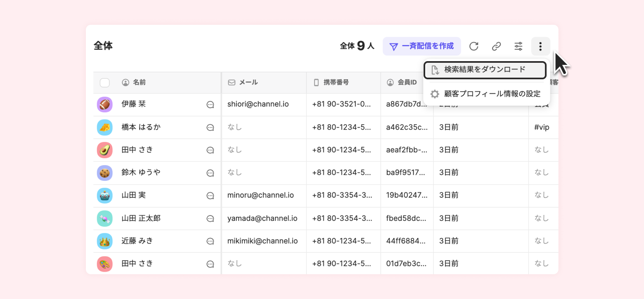Screen dimensions: 644x299
Task: Click the avocado avatar of 田中 さき
Action: (x=104, y=150)
